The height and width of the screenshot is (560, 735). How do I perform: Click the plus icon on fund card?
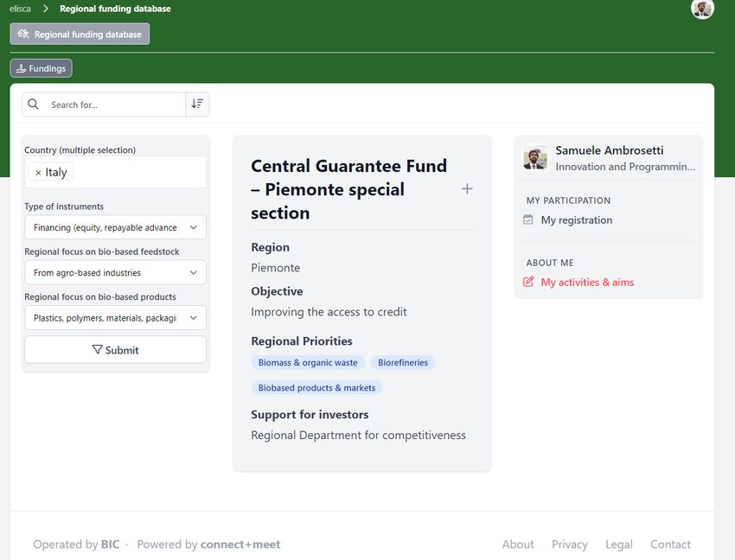click(x=467, y=189)
